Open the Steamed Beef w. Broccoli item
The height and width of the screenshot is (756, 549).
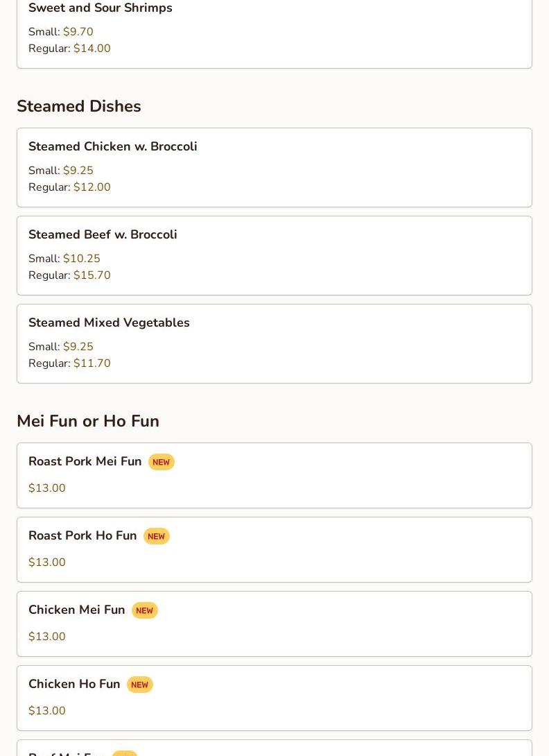[x=274, y=255]
